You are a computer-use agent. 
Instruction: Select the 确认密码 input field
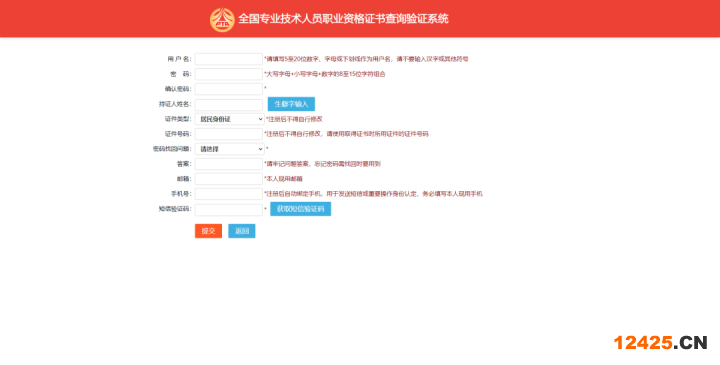pyautogui.click(x=229, y=89)
